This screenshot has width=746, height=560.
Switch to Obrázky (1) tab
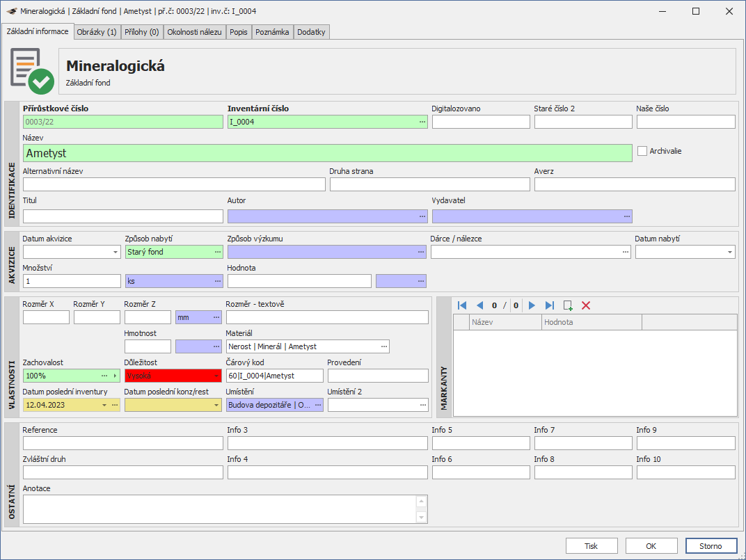point(97,32)
